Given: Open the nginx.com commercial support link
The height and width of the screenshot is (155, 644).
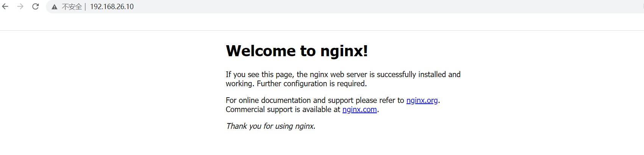Looking at the screenshot, I should click(x=360, y=109).
